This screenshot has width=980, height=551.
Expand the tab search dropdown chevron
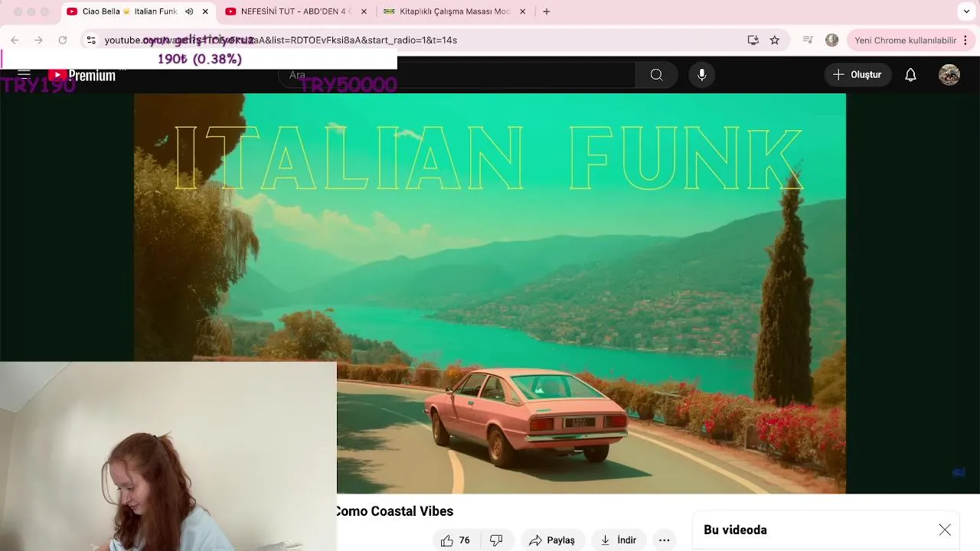(x=966, y=11)
